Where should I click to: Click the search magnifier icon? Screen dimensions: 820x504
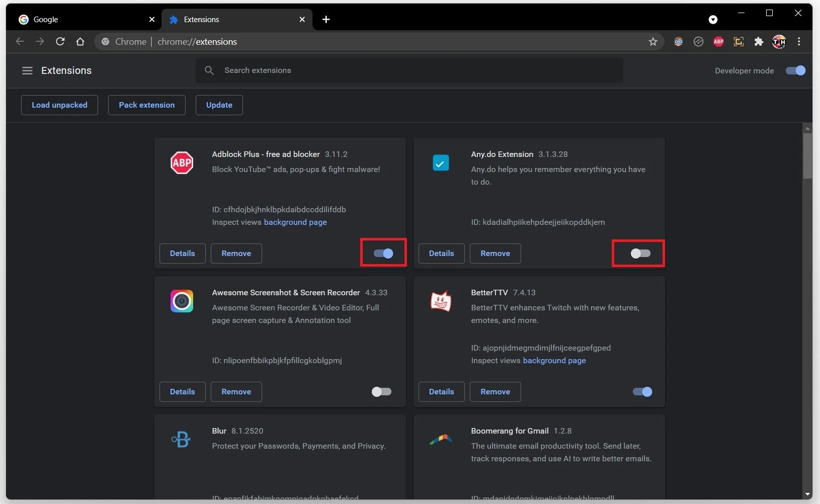(209, 70)
